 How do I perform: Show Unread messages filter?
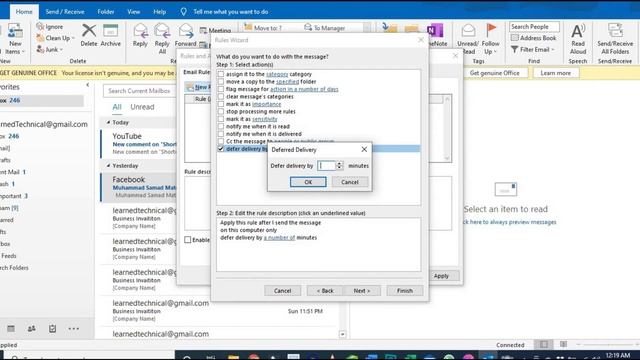coord(142,107)
